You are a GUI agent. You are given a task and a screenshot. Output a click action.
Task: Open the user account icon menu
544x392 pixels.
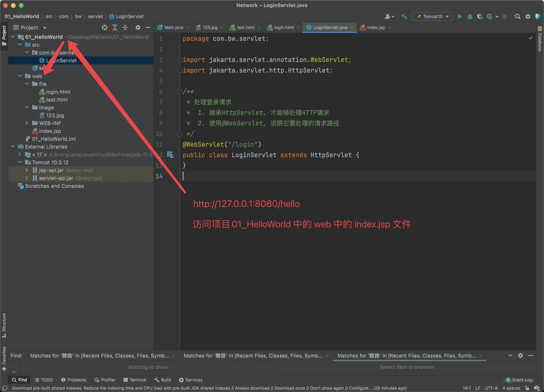coord(389,16)
